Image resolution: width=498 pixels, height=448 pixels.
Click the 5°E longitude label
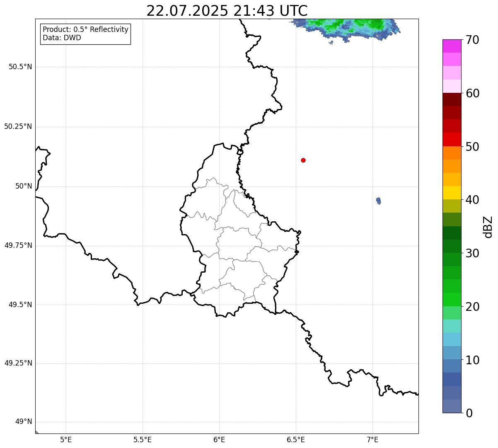click(x=66, y=440)
